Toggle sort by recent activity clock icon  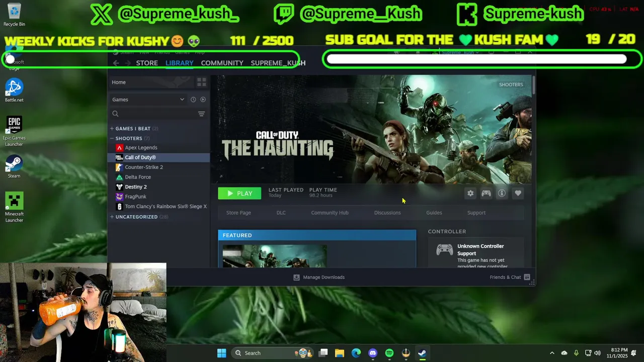[193, 100]
